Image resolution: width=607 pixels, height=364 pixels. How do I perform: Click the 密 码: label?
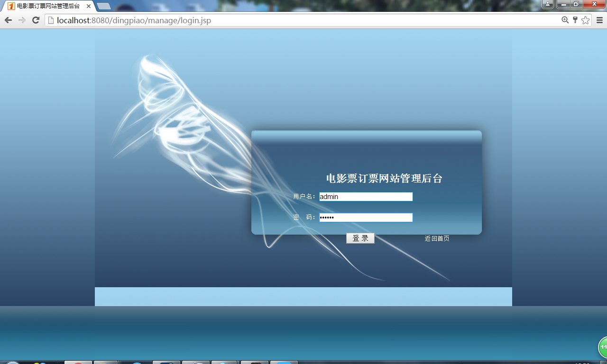click(304, 218)
